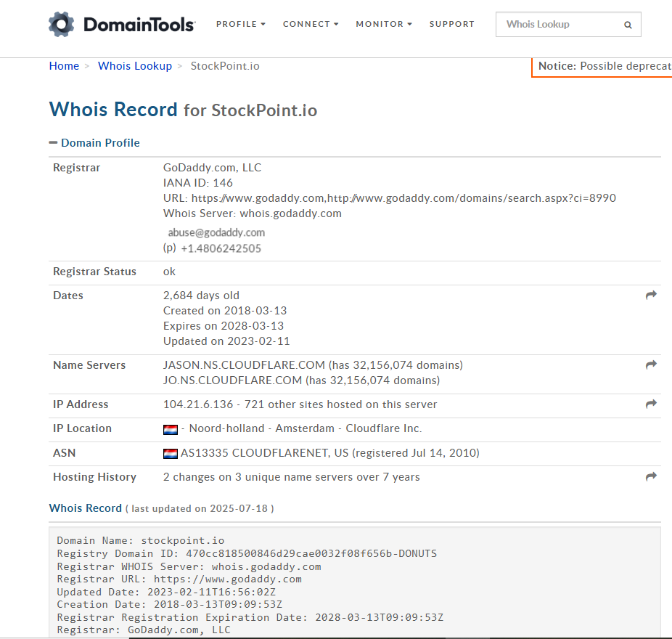
Task: Open the MONITOR dropdown menu
Action: (384, 24)
